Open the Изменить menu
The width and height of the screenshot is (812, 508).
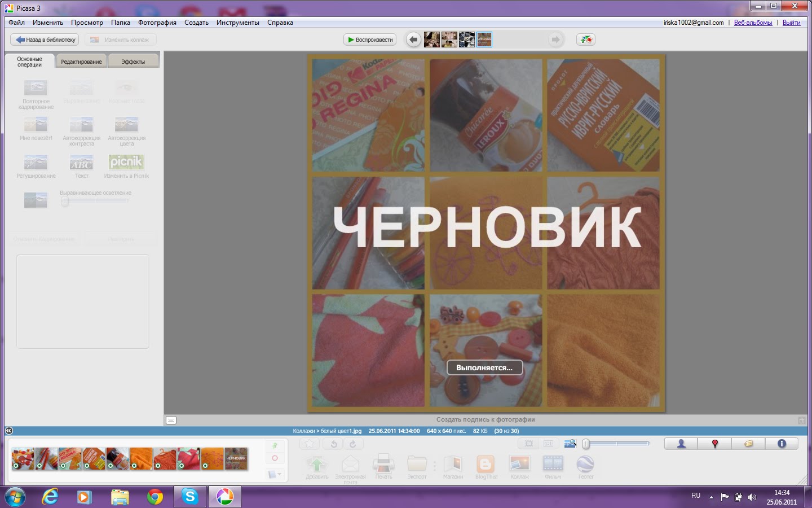[48, 23]
